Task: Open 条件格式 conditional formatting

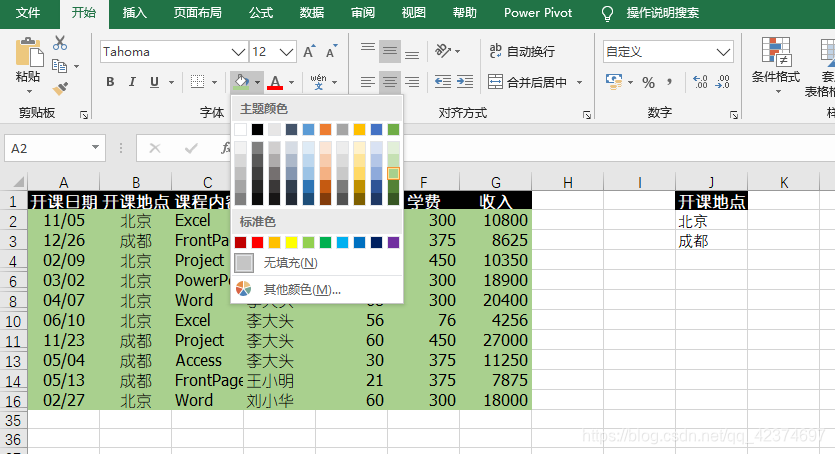Action: [x=776, y=65]
